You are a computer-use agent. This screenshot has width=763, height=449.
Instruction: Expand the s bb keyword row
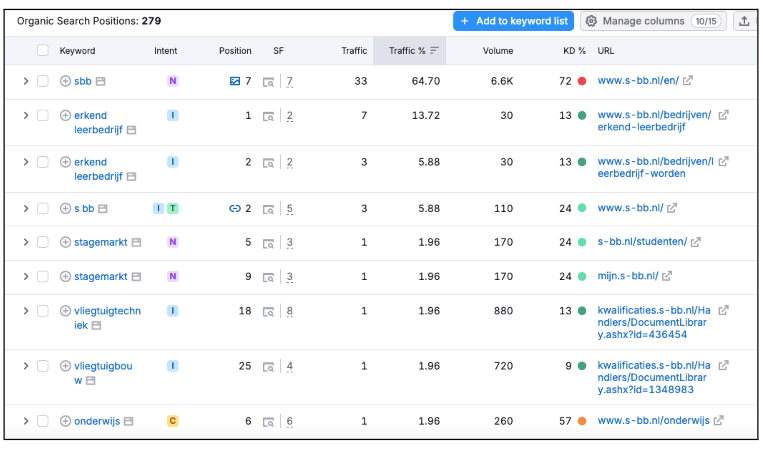(x=26, y=208)
